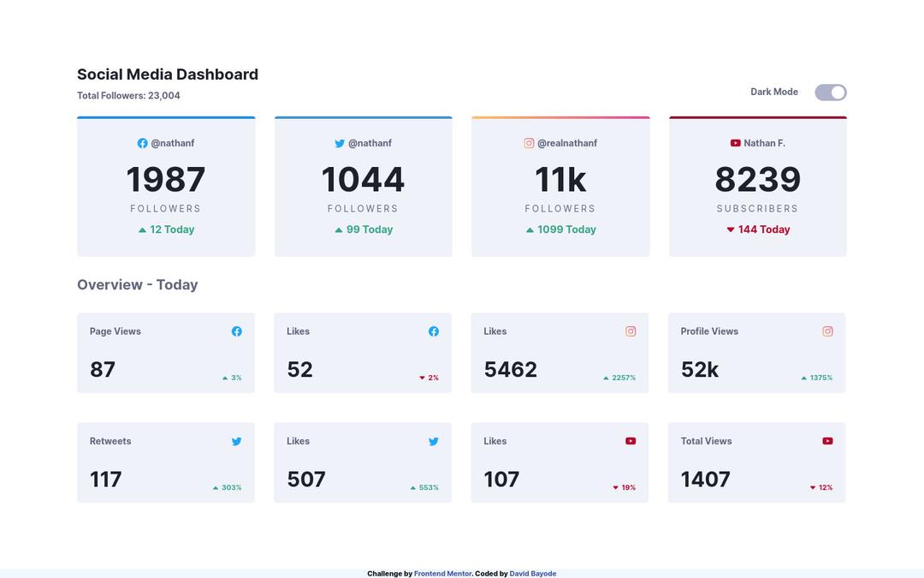
Task: Click the Facebook icon on Page Views card
Action: click(237, 331)
